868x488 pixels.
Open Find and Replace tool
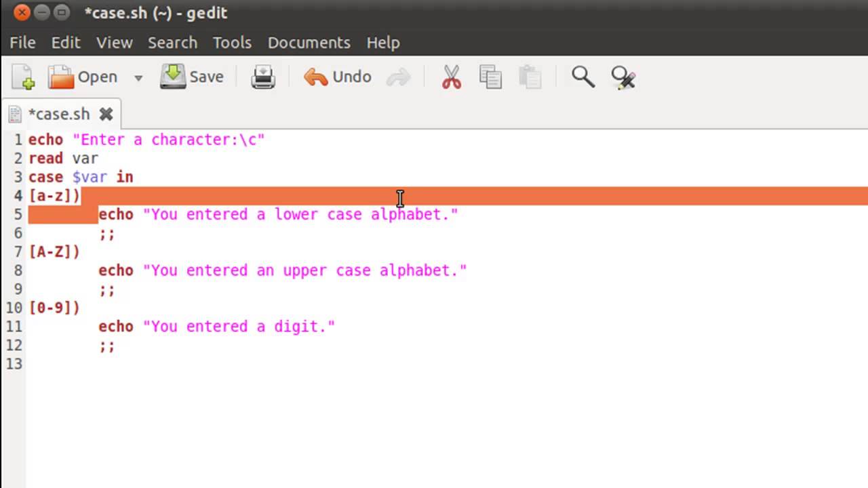[x=623, y=77]
